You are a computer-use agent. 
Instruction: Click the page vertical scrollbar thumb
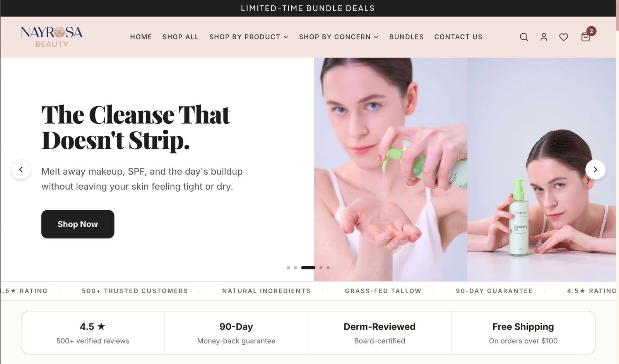617,15
